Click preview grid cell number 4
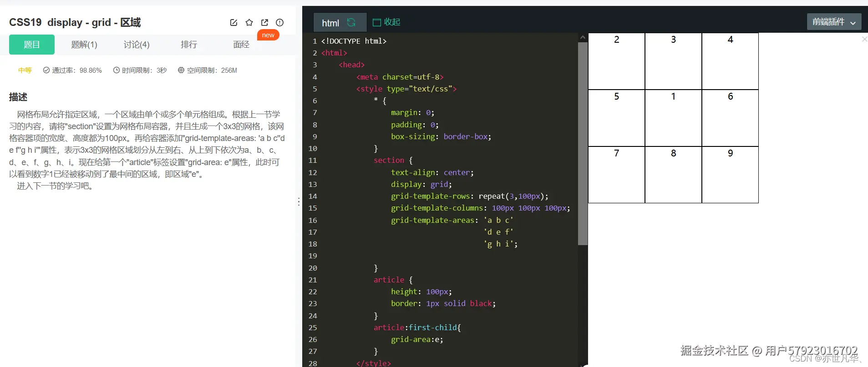The height and width of the screenshot is (367, 868). pyautogui.click(x=730, y=61)
